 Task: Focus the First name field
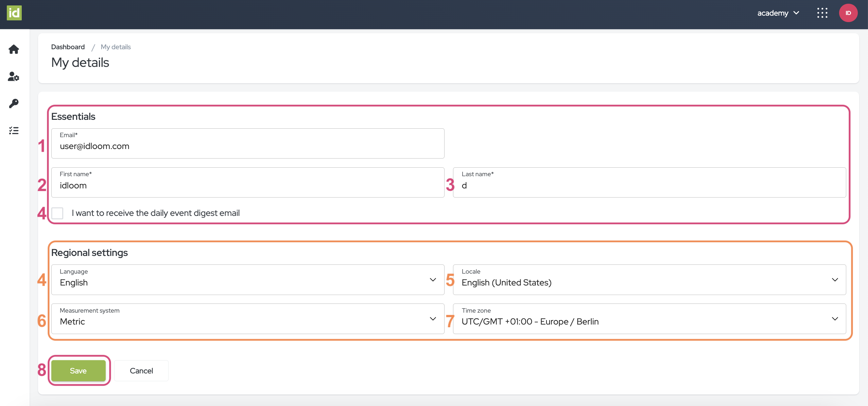pyautogui.click(x=247, y=185)
